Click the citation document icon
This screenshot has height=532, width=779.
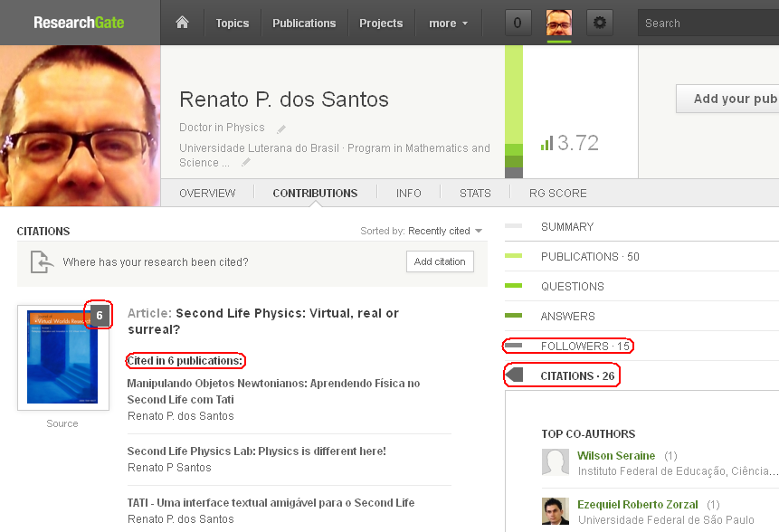tap(42, 262)
